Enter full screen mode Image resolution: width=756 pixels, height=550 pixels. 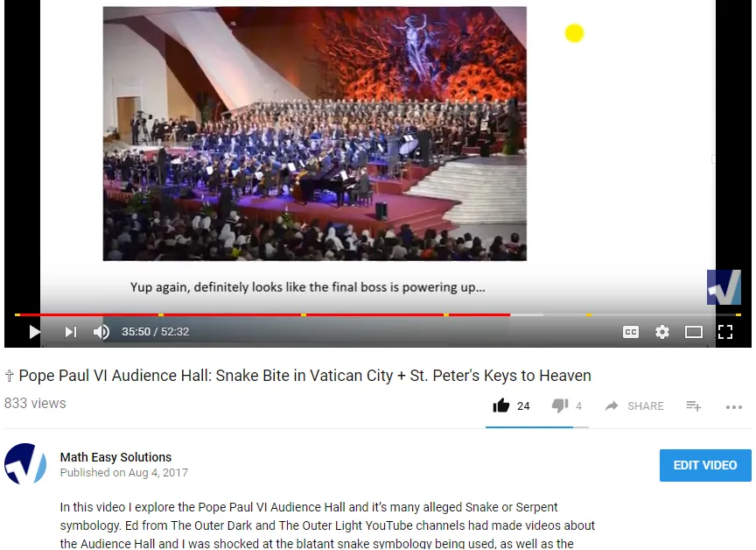click(x=725, y=332)
